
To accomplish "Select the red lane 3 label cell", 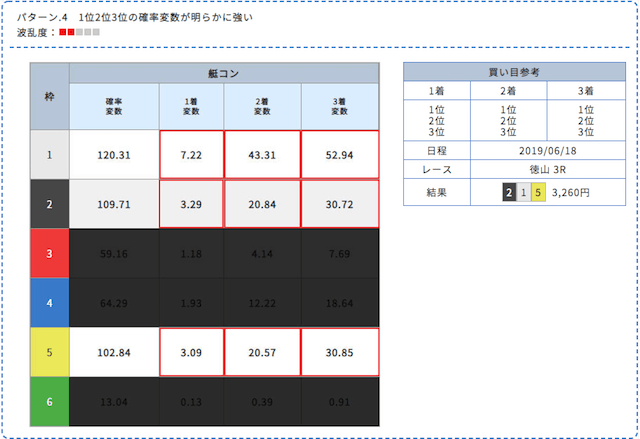I will (49, 254).
